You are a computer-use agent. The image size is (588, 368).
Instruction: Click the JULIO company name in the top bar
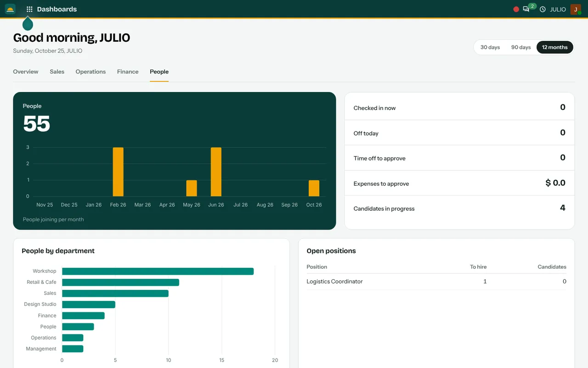(558, 9)
